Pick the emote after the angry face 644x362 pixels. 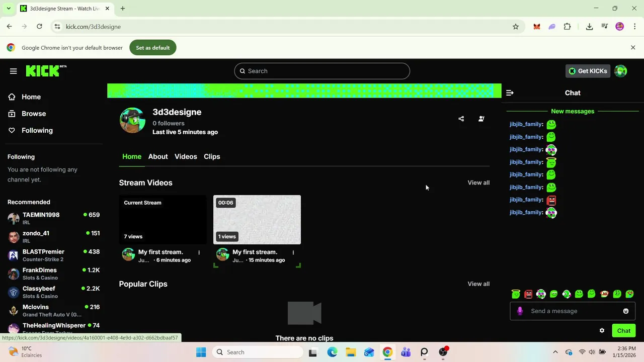click(x=541, y=294)
